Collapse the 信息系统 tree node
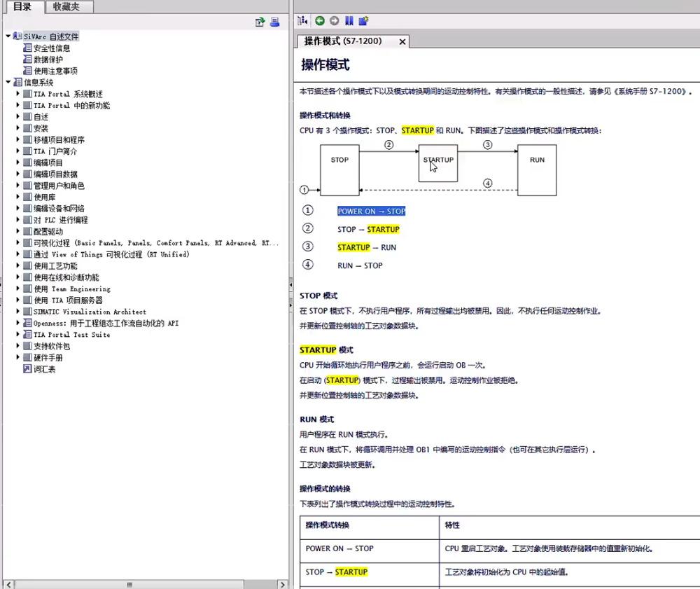This screenshot has width=700, height=589. point(8,83)
